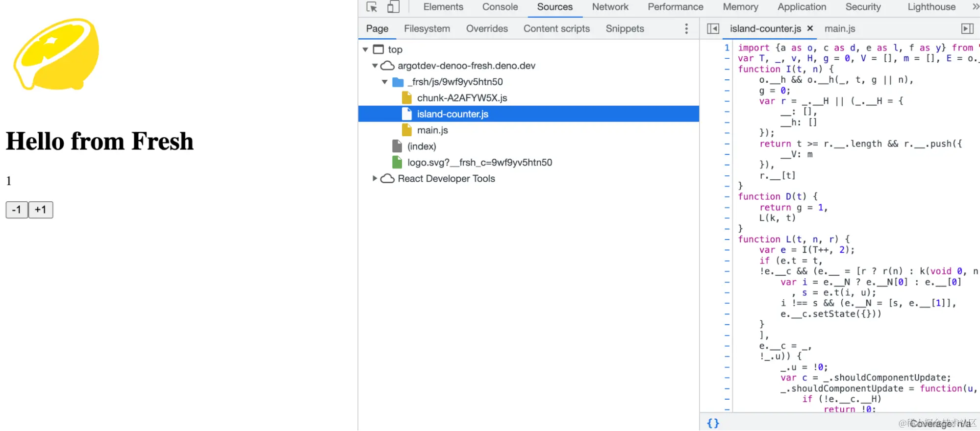Open the navigator three-dot options menu
The height and width of the screenshot is (431, 980).
click(x=686, y=28)
